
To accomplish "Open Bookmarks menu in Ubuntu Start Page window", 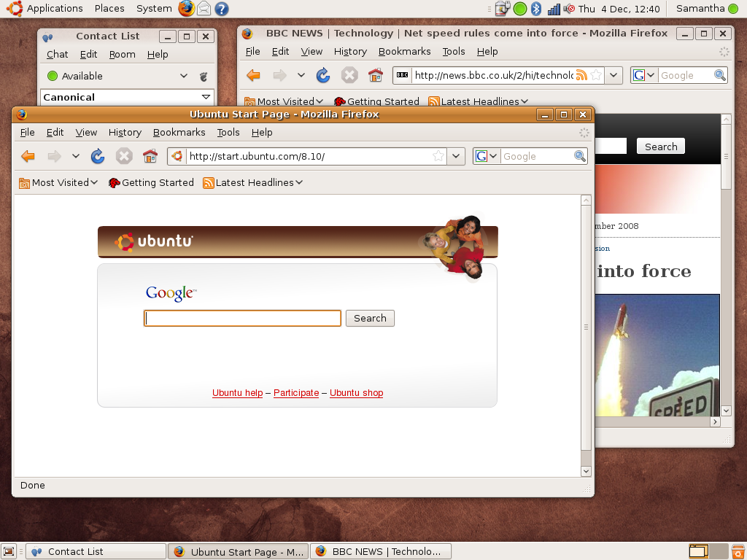I will [179, 132].
